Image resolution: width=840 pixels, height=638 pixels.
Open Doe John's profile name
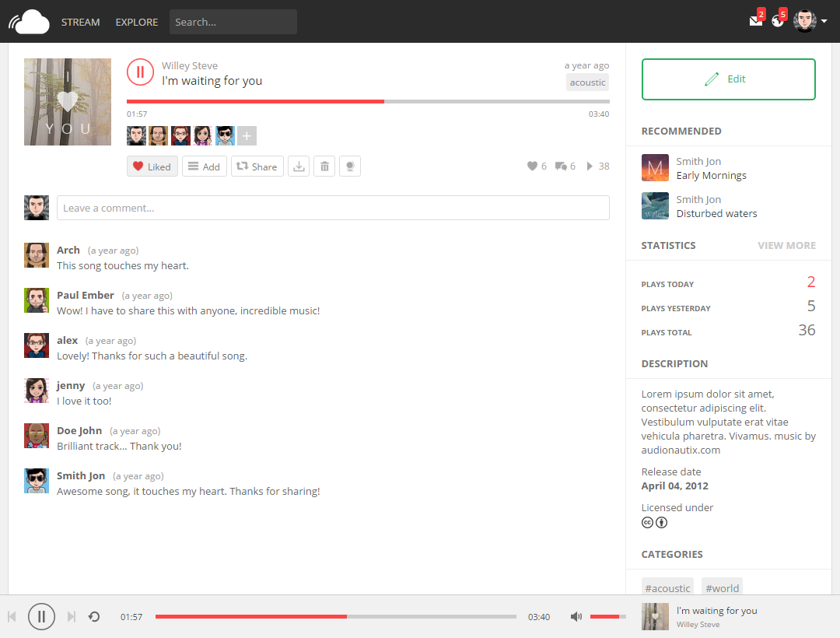click(x=79, y=431)
